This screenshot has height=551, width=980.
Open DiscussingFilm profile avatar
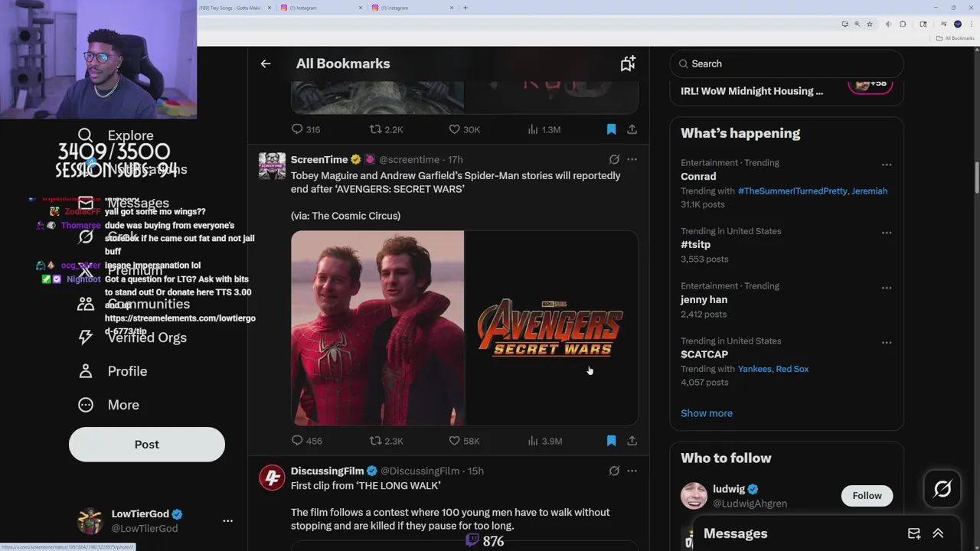(x=272, y=478)
